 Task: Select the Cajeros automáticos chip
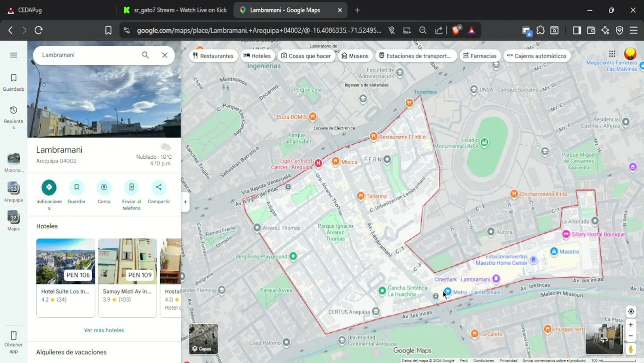point(537,56)
